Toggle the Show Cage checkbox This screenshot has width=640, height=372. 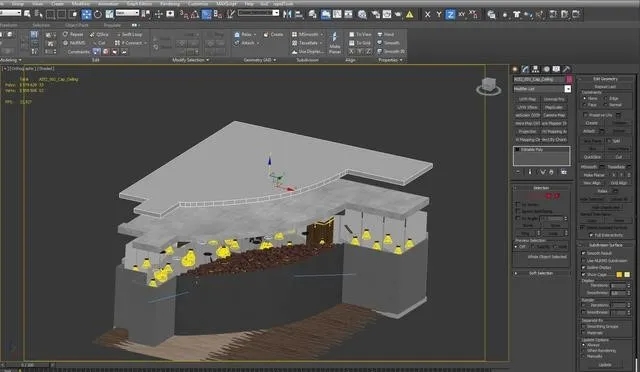(584, 275)
